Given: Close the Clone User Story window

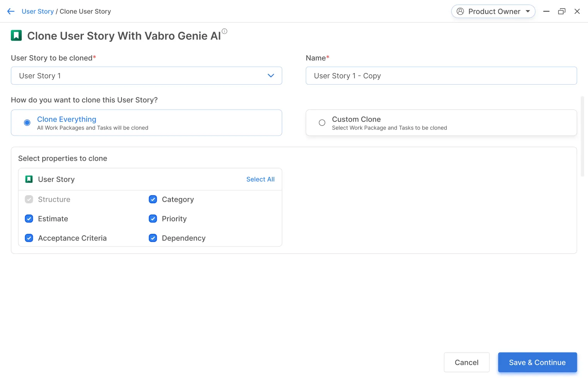Looking at the screenshot, I should 577,12.
